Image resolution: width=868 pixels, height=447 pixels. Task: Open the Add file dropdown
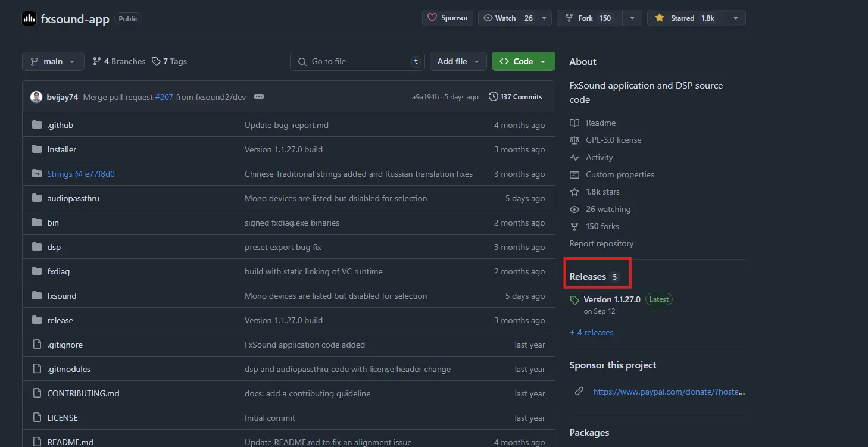(x=458, y=61)
